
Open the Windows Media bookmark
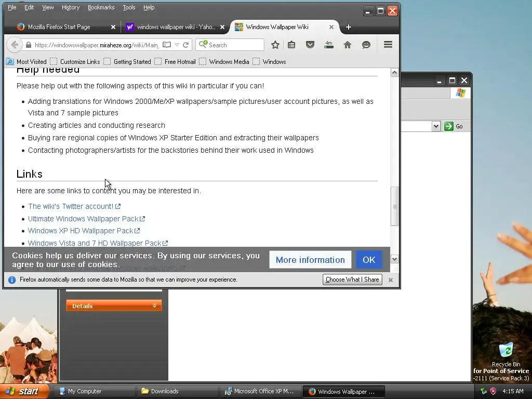pos(224,62)
